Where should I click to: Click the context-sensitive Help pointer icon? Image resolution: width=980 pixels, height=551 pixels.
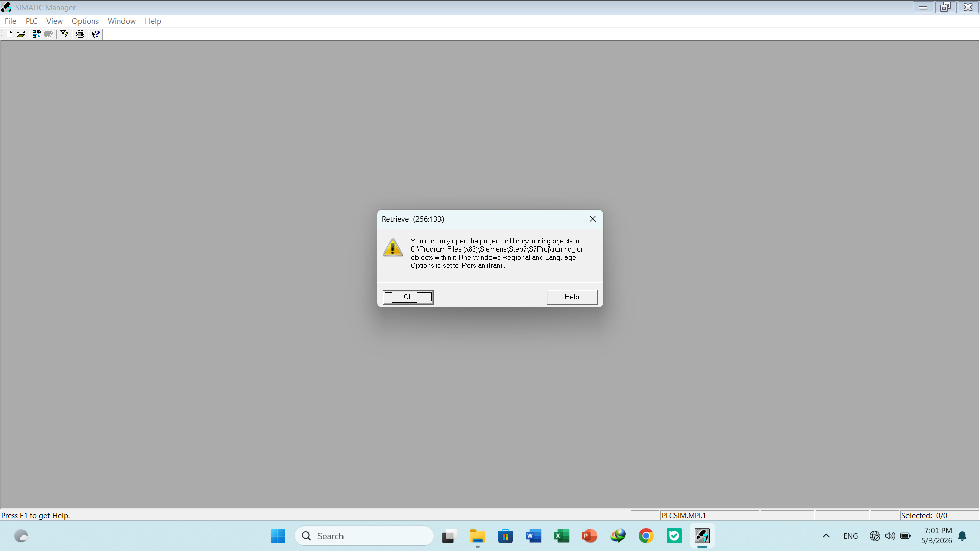coord(95,34)
